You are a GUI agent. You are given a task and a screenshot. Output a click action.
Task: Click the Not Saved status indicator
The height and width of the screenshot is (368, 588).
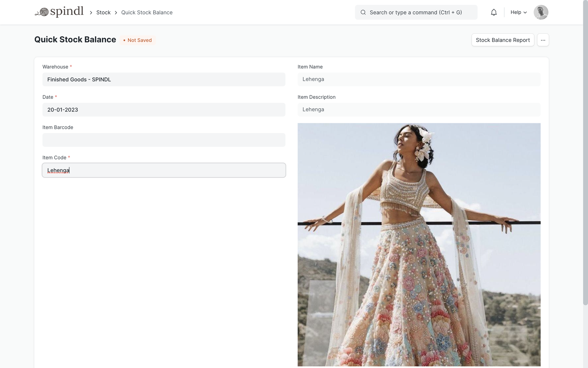[x=137, y=40]
